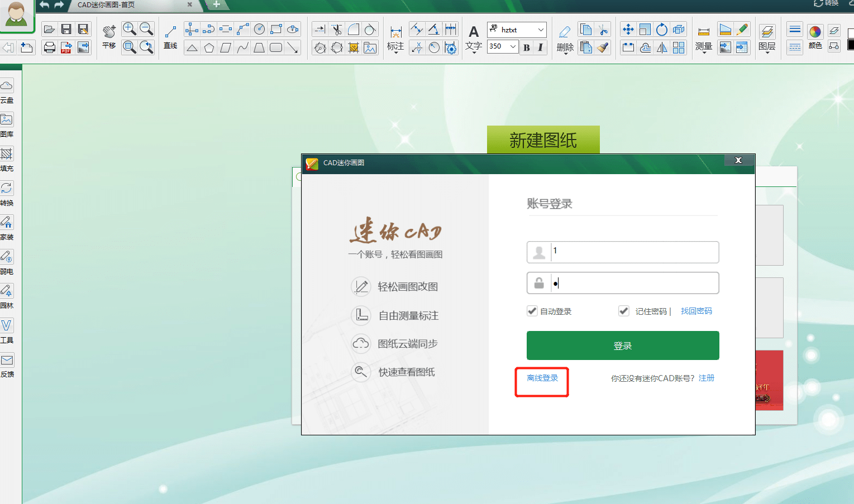The height and width of the screenshot is (504, 854).
Task: Click the password input field
Action: pyautogui.click(x=623, y=283)
